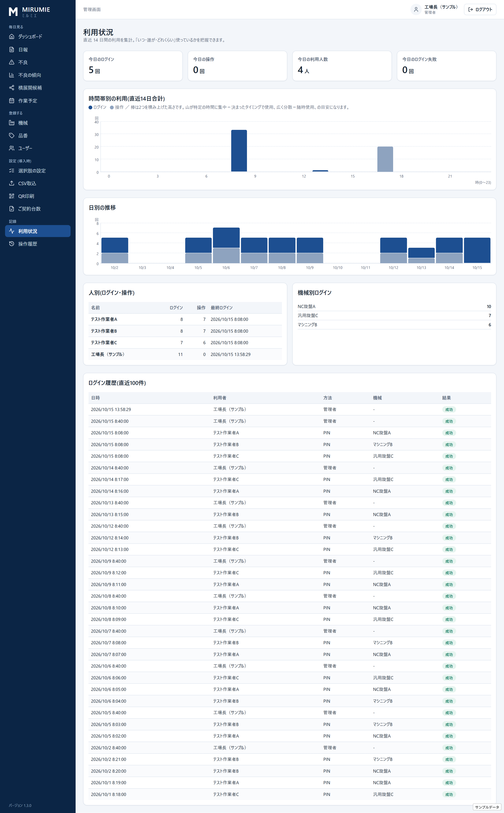Click 成功 badge for 2026/10/1 8:18:00 row
Image resolution: width=504 pixels, height=813 pixels.
tap(449, 795)
